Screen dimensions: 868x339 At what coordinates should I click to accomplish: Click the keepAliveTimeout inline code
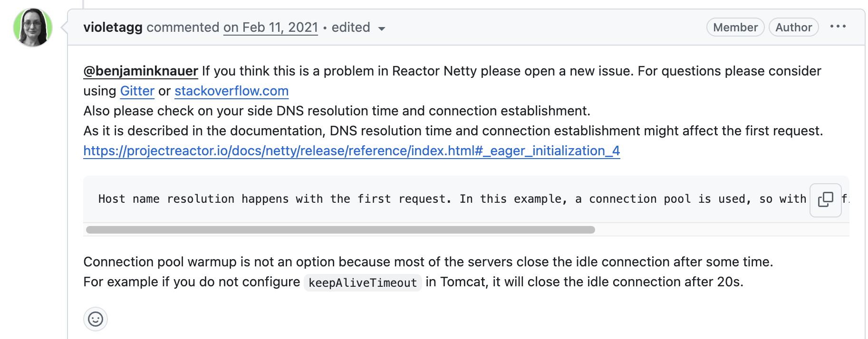[x=362, y=283]
